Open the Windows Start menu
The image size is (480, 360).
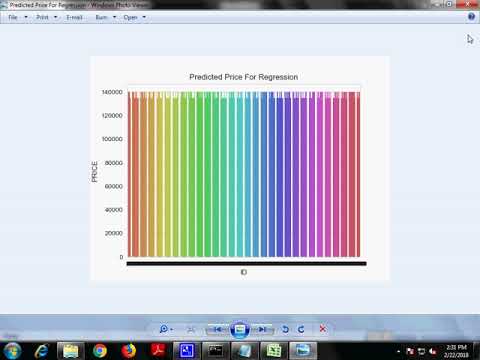coord(12,351)
